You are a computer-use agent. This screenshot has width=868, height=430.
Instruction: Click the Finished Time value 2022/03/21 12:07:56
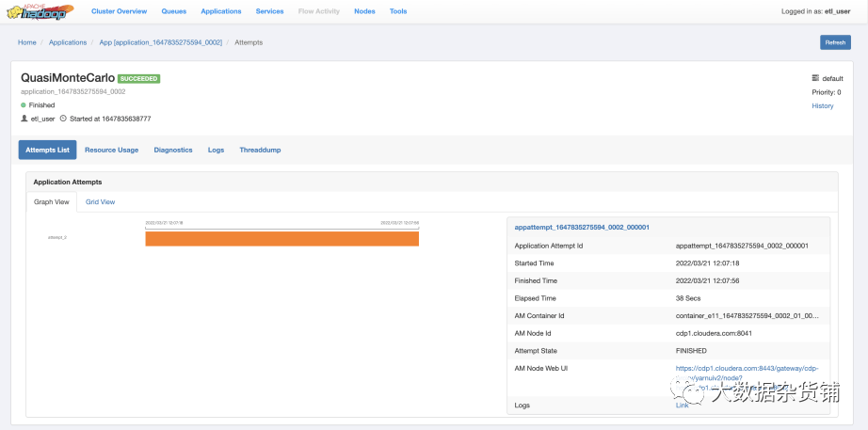707,280
